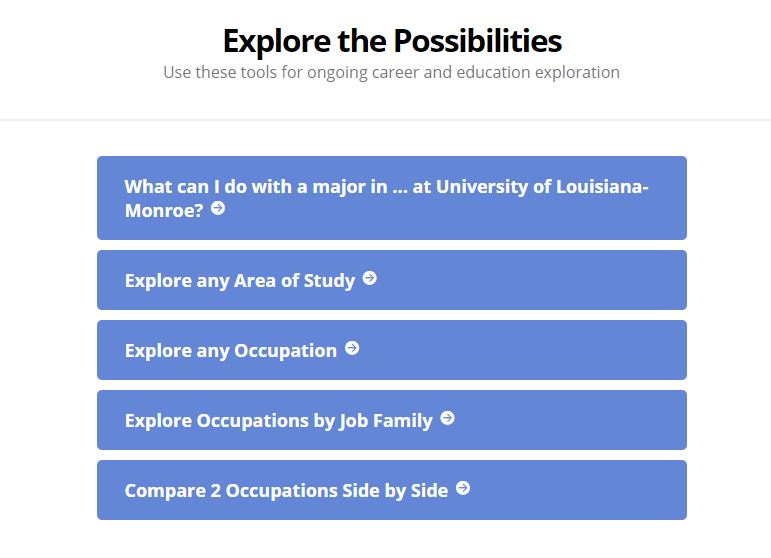Click arrow icon beside 'Explore any Occupation'
The height and width of the screenshot is (558, 771).
click(x=352, y=348)
